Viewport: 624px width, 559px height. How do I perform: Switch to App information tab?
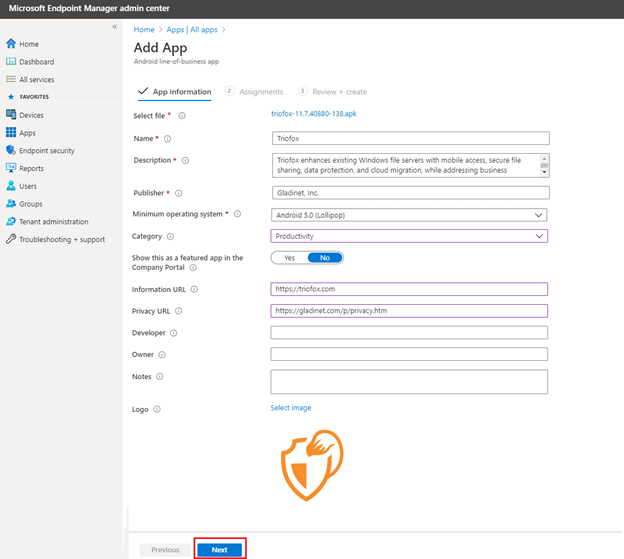click(175, 92)
